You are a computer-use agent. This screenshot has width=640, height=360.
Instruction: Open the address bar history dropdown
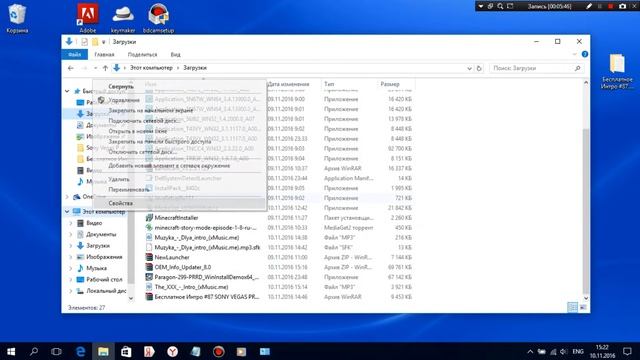[x=469, y=68]
